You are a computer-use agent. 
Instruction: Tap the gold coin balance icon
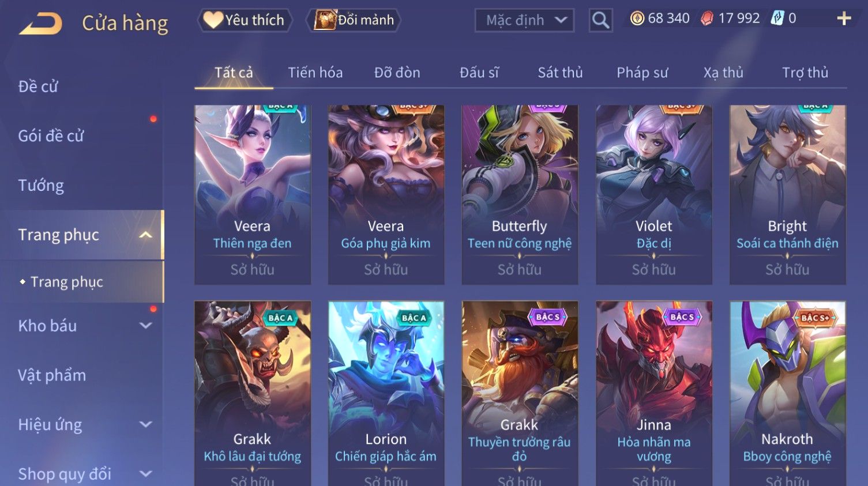point(637,18)
